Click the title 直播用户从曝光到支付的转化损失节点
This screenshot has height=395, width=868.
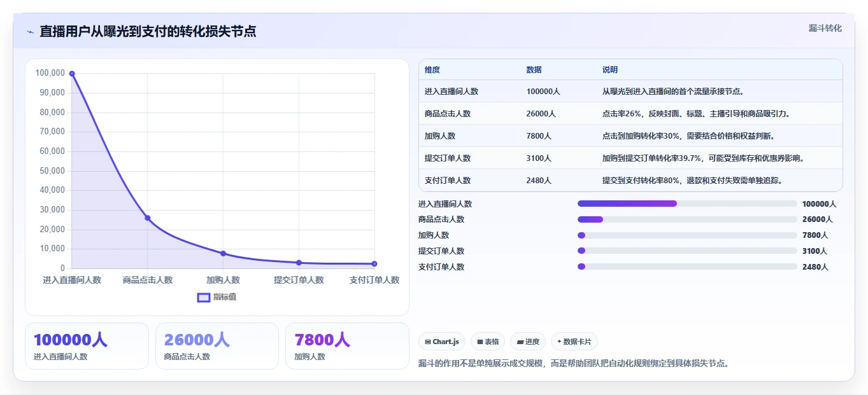tap(148, 31)
